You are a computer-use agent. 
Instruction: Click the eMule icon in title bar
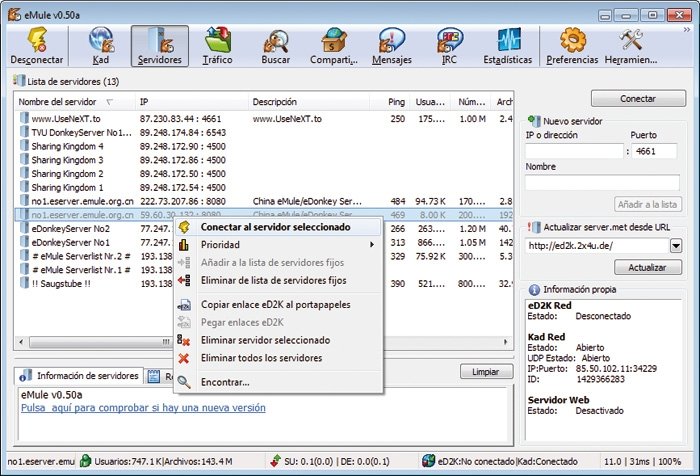pos(14,15)
